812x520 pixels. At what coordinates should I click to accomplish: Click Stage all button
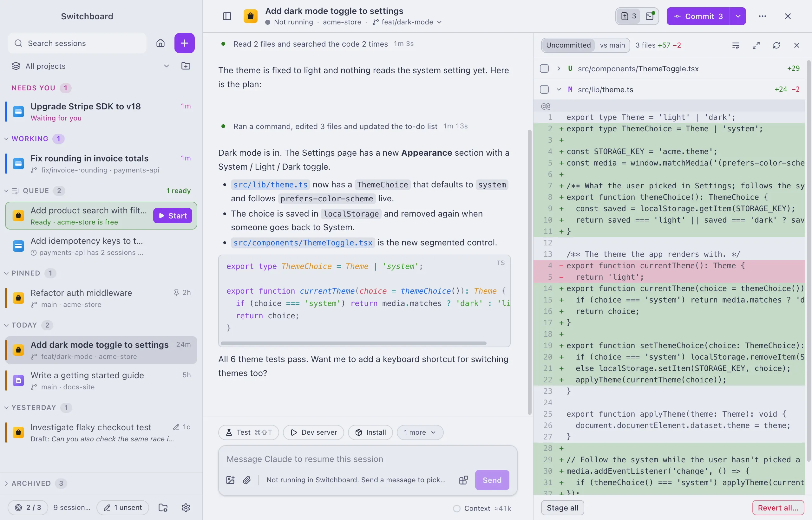click(x=562, y=508)
